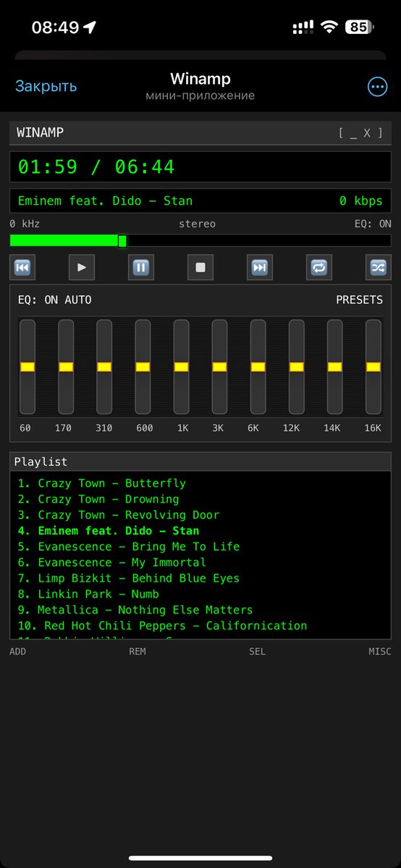Open the three-dot options menu
Screen dimensions: 401x868
pyautogui.click(x=377, y=87)
